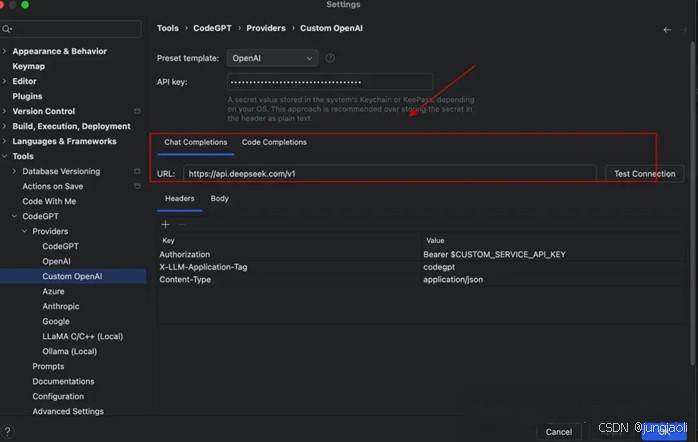The image size is (698, 442).
Task: Switch to the Code Completions tab
Action: [x=274, y=142]
